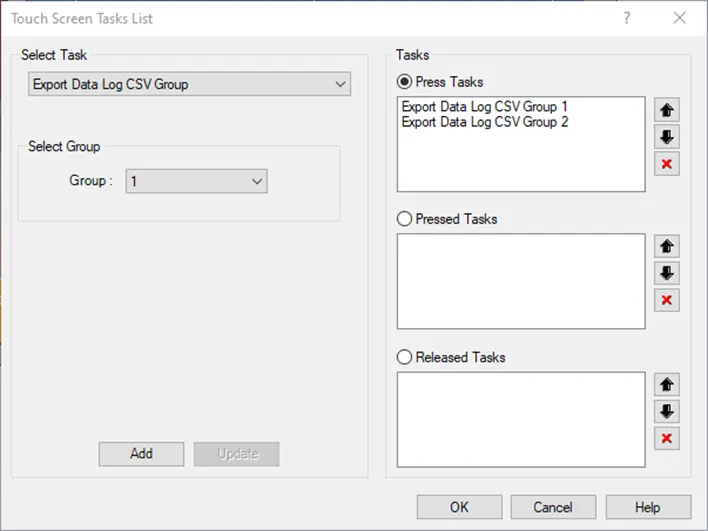Click inside the empty Released Tasks list
The width and height of the screenshot is (708, 531).
point(521,419)
